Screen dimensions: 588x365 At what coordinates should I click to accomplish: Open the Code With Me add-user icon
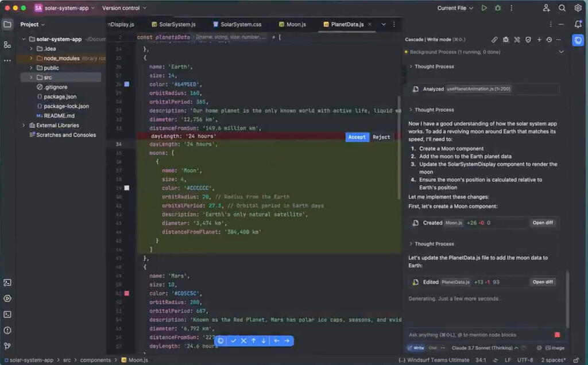[x=547, y=8]
